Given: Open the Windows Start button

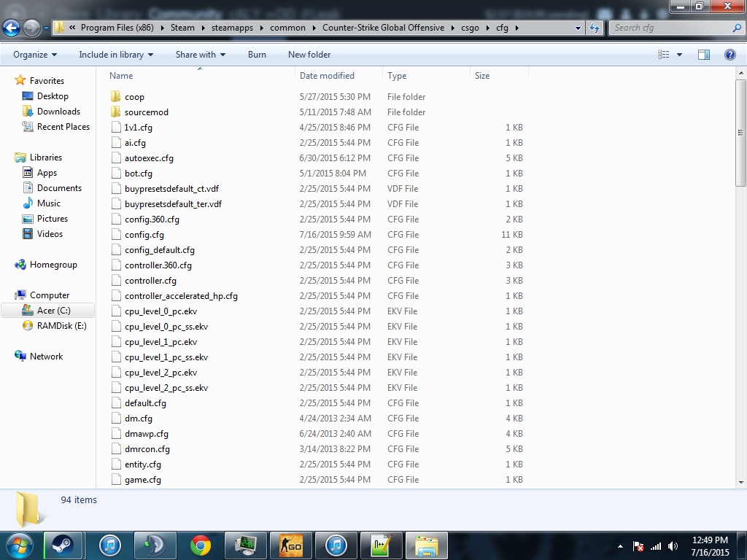Looking at the screenshot, I should coord(18,545).
